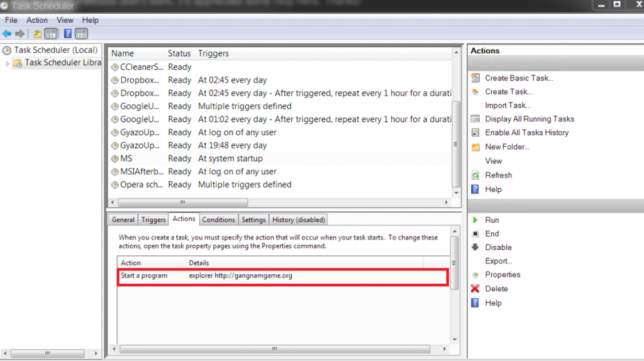The width and height of the screenshot is (644, 361).
Task: Click the blue Help icon in the toolbar
Action: click(x=67, y=34)
